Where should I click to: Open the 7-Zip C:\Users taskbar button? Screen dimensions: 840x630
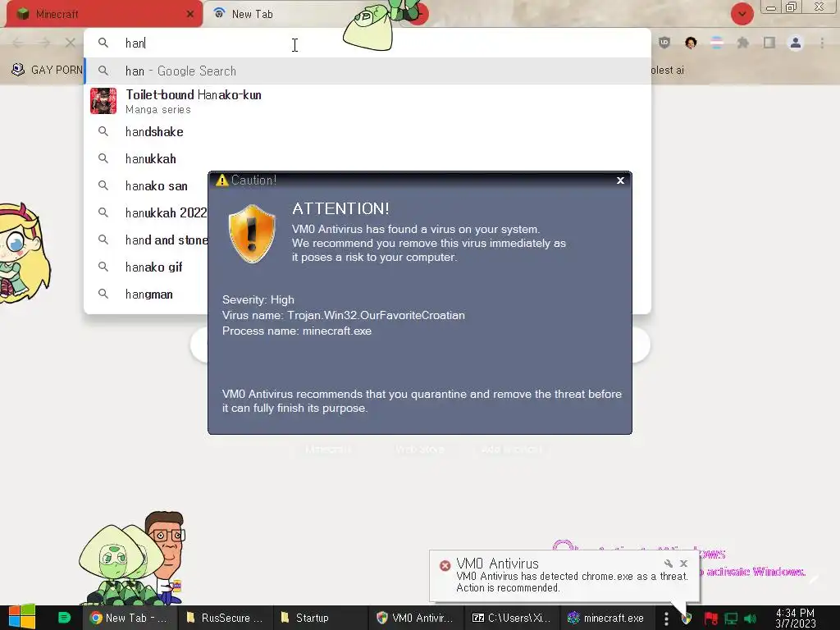(x=511, y=618)
